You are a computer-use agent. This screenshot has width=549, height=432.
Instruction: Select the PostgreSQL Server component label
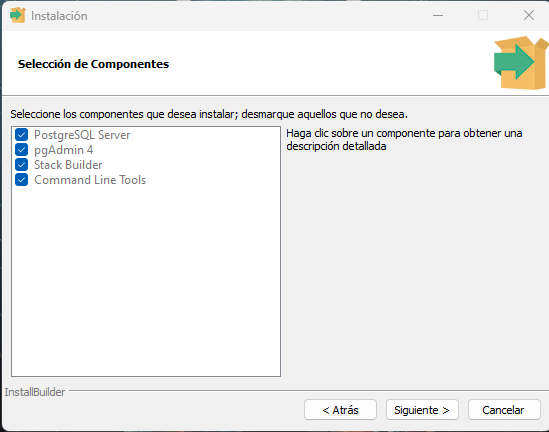(x=82, y=135)
